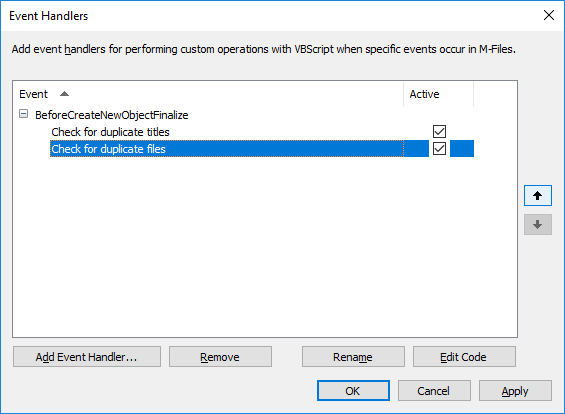Image resolution: width=565 pixels, height=414 pixels.
Task: Rename the selected event handler
Action: [x=353, y=357]
